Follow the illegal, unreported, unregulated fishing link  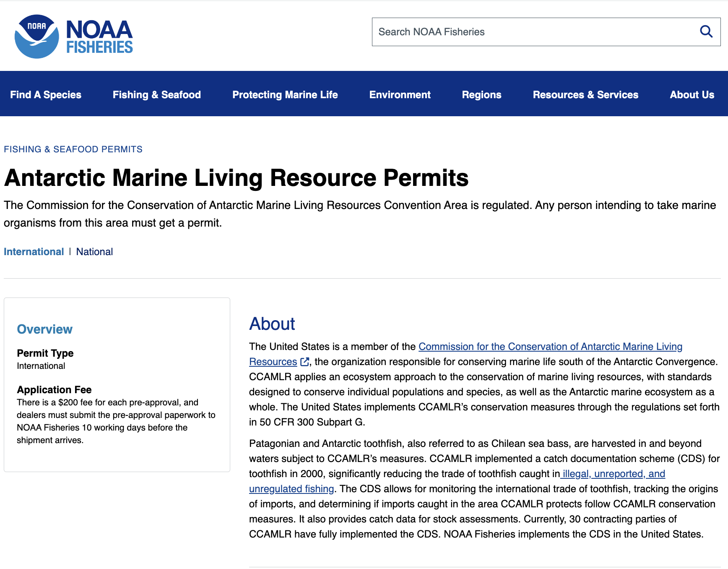click(x=614, y=474)
